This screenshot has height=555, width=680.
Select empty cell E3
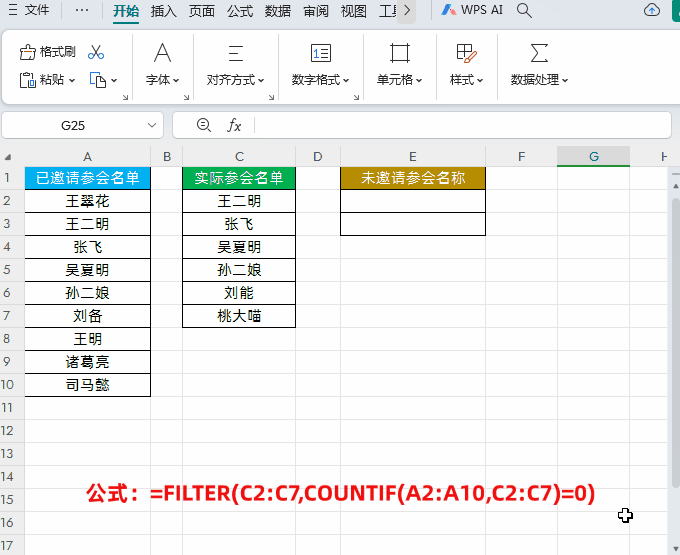(x=413, y=224)
